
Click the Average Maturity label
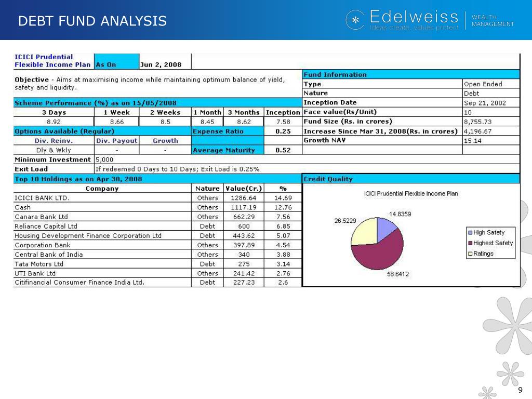click(x=223, y=150)
